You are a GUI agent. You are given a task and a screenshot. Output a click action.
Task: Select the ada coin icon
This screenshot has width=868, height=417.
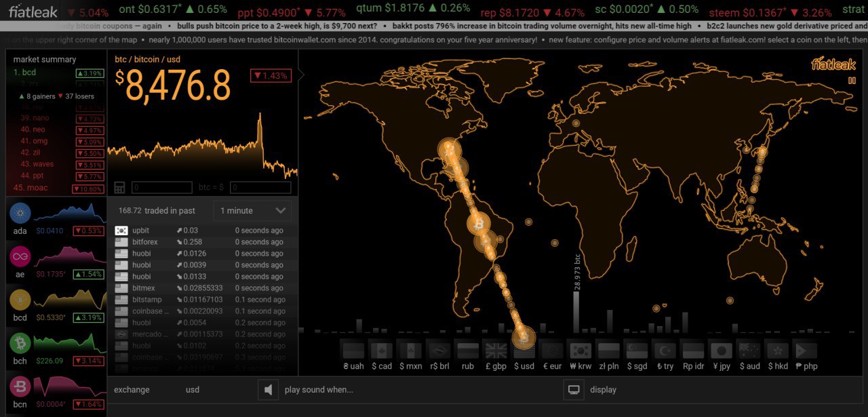tap(20, 213)
